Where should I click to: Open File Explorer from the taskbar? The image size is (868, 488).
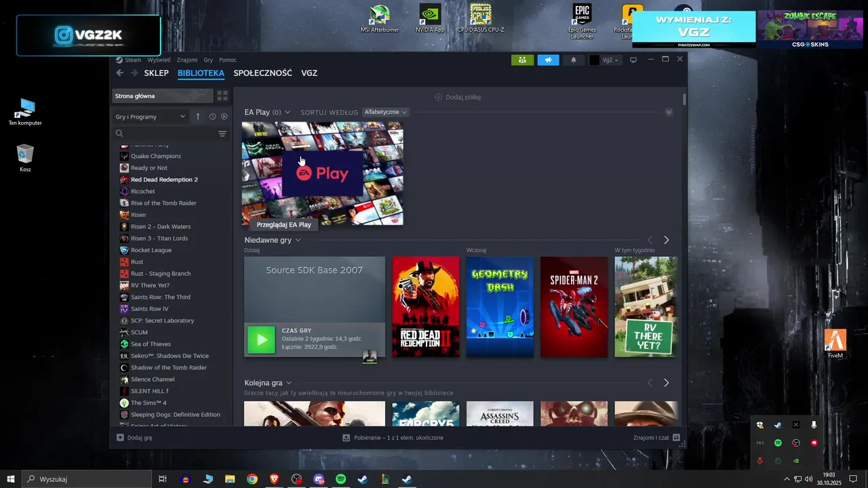230,479
